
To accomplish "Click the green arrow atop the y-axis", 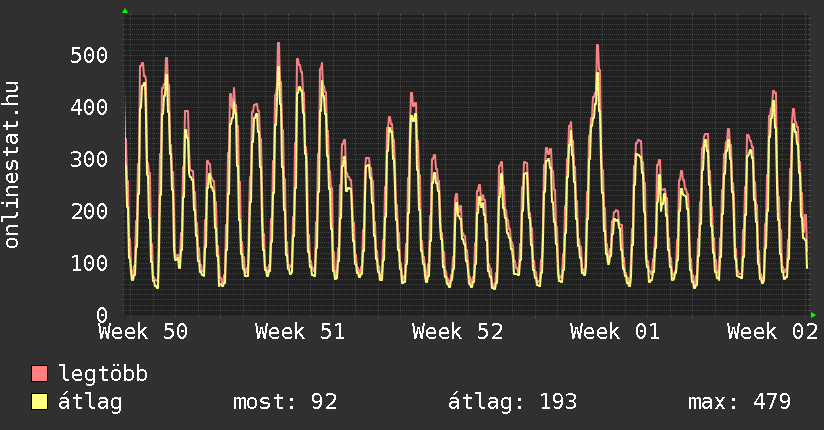I will [x=124, y=11].
